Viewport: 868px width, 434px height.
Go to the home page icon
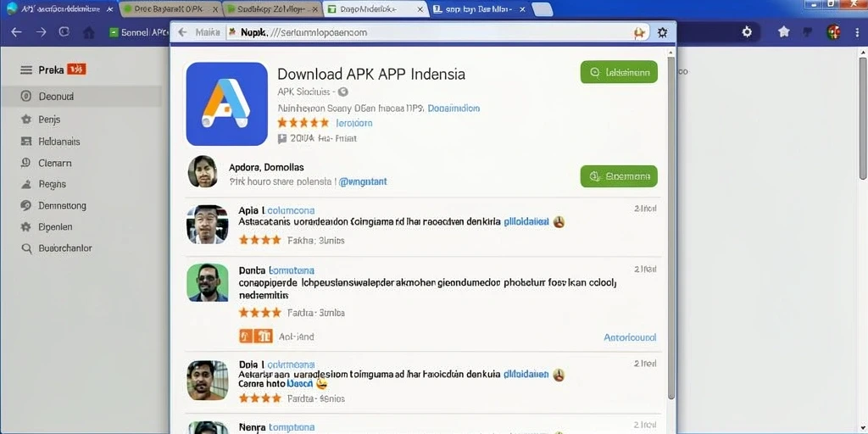point(88,33)
